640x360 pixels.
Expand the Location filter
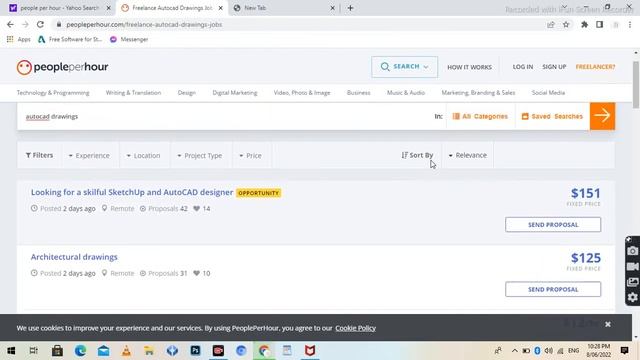[x=143, y=156]
